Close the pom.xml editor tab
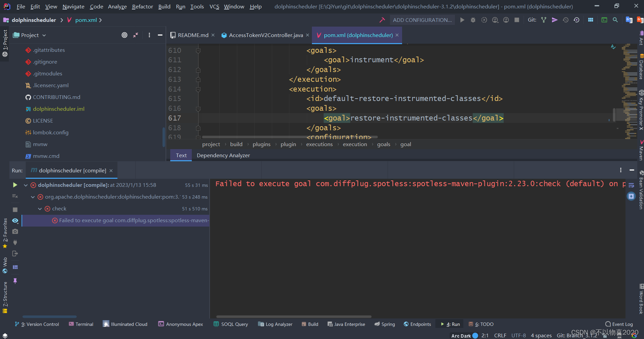This screenshot has width=644, height=339. (397, 35)
